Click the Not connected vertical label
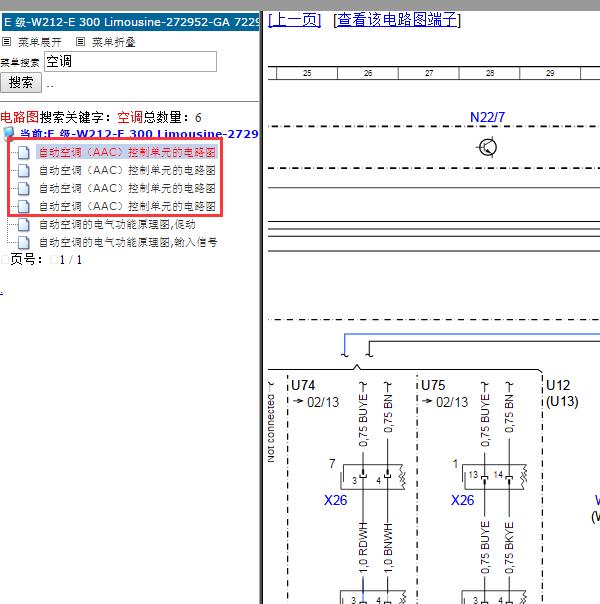The width and height of the screenshot is (600, 604). pyautogui.click(x=271, y=428)
